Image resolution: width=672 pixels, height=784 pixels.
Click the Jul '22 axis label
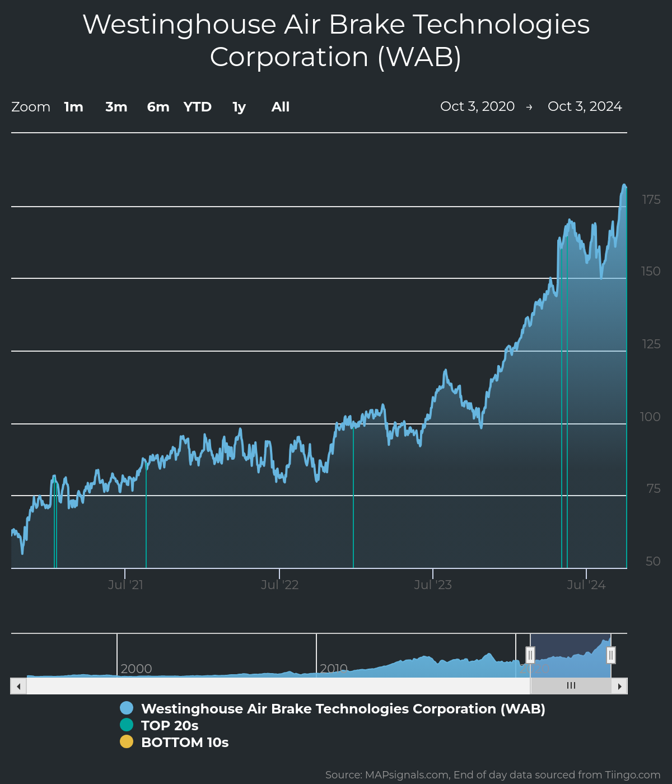(x=279, y=585)
